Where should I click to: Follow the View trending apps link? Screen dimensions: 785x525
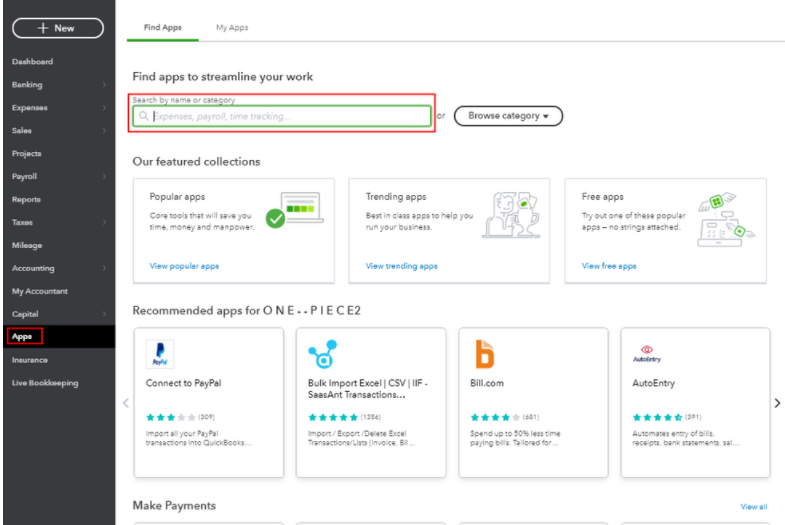coord(402,266)
